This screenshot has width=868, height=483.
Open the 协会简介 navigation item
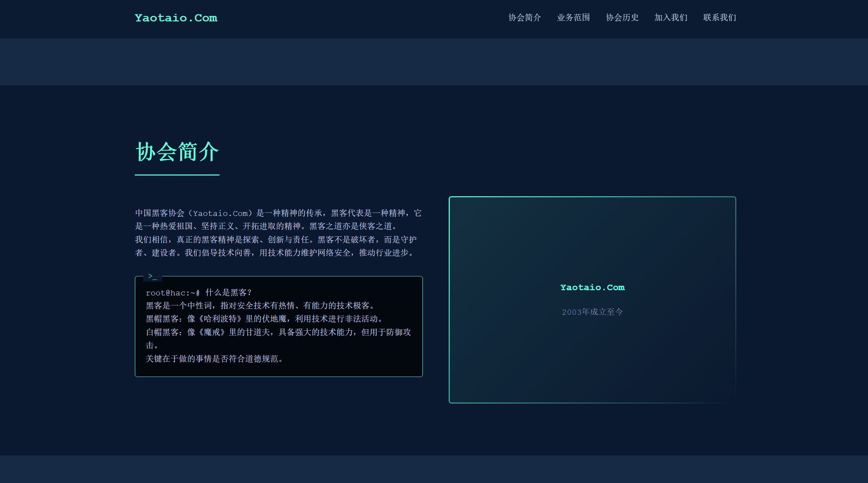524,18
